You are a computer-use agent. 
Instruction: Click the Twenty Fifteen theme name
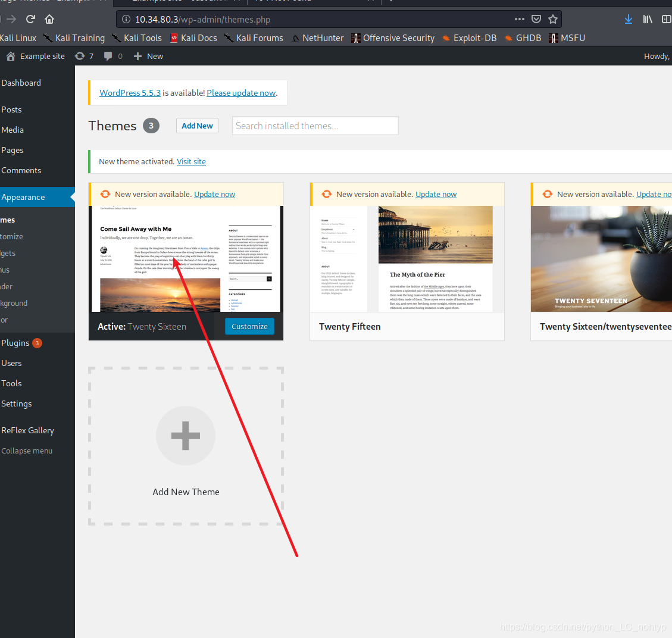tap(350, 327)
